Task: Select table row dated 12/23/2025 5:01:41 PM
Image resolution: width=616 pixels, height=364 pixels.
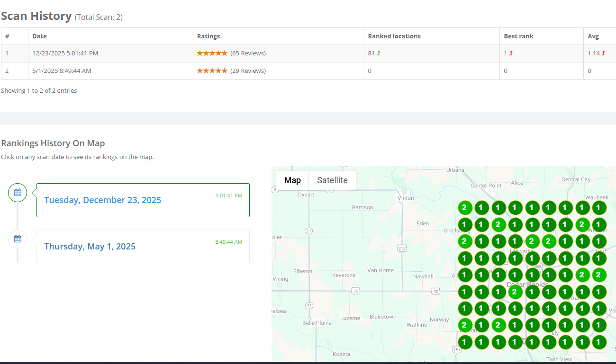Action: [65, 53]
